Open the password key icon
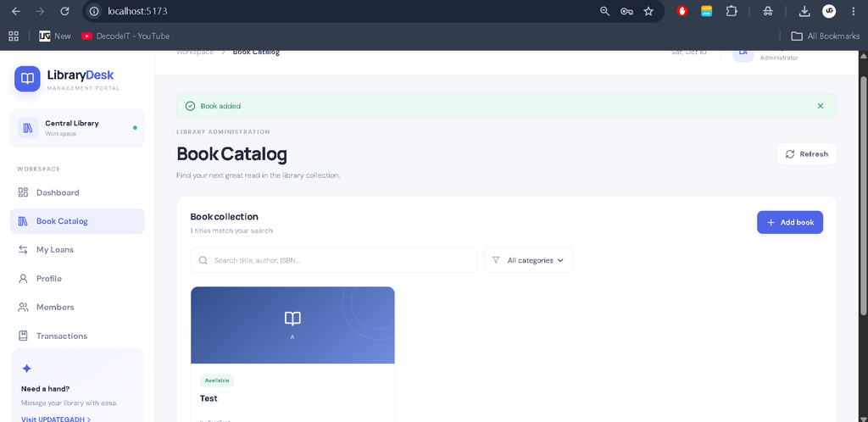This screenshot has width=868, height=422. (626, 11)
